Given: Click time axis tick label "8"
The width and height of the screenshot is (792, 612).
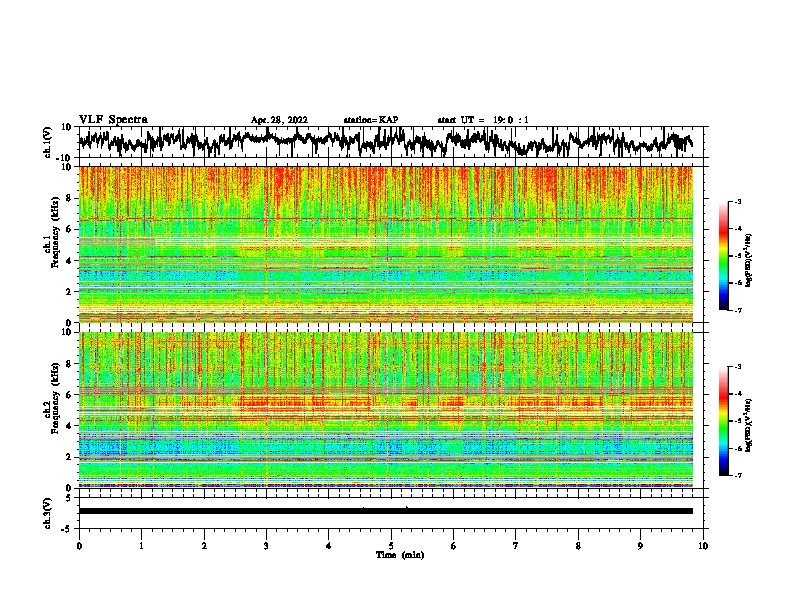Looking at the screenshot, I should coord(578,546).
